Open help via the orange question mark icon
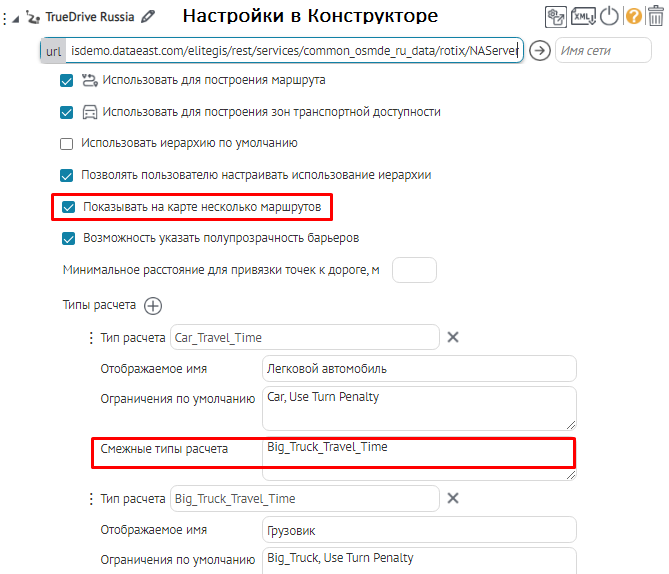The image size is (669, 574). [633, 16]
